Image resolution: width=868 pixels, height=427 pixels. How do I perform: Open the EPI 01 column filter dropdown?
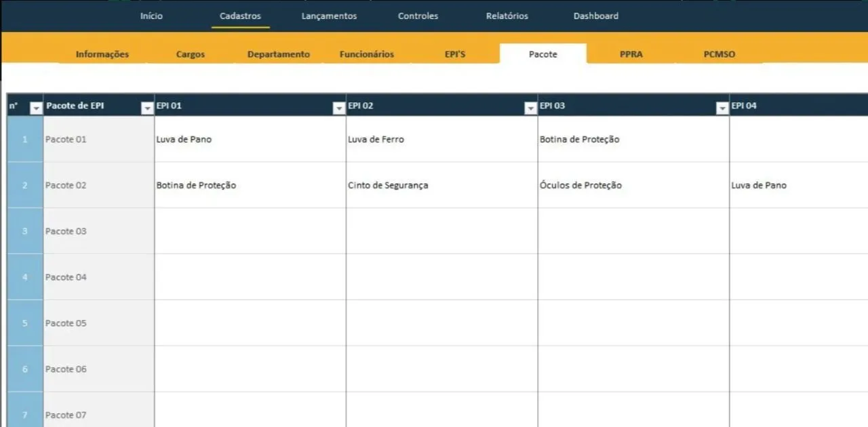click(x=339, y=108)
